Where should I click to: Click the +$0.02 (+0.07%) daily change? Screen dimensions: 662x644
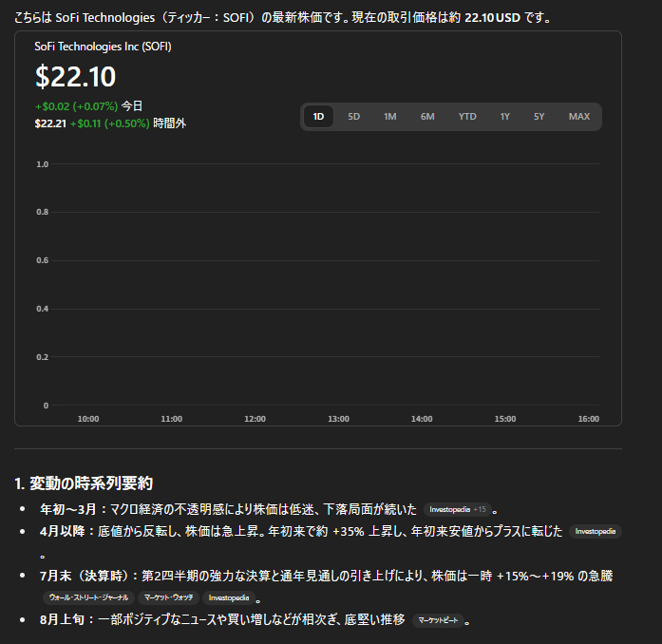[76, 106]
